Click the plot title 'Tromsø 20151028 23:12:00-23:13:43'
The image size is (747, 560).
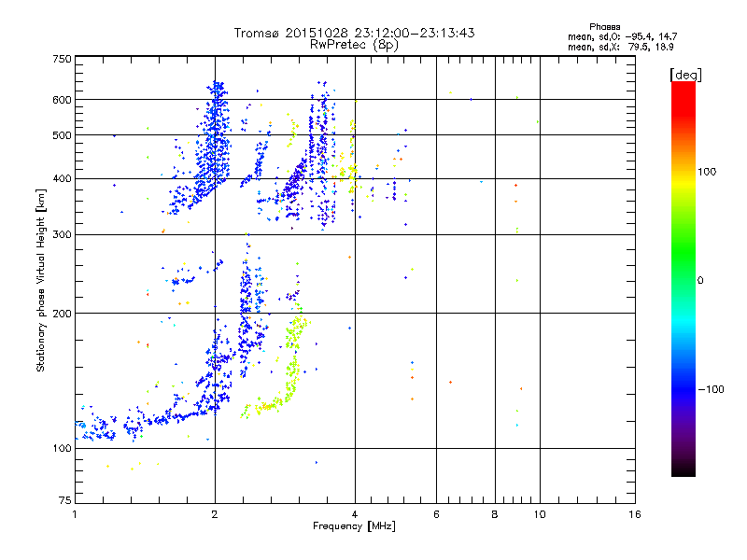coord(354,33)
